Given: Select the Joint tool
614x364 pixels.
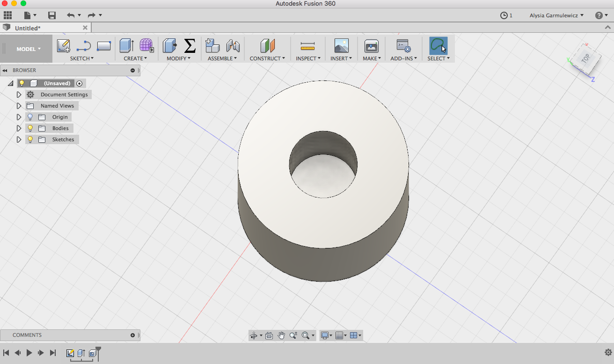Looking at the screenshot, I should (233, 45).
